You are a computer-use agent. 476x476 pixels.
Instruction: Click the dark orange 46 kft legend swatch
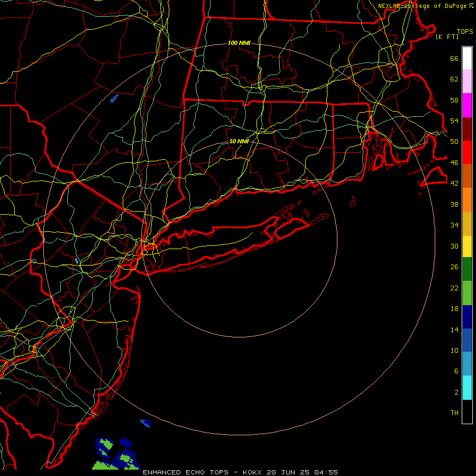pyautogui.click(x=467, y=176)
